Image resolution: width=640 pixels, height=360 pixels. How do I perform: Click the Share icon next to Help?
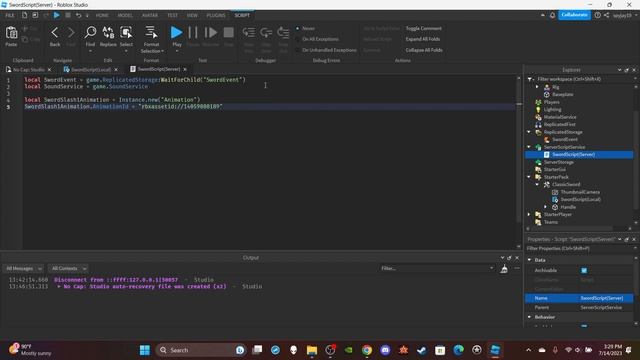(x=607, y=15)
